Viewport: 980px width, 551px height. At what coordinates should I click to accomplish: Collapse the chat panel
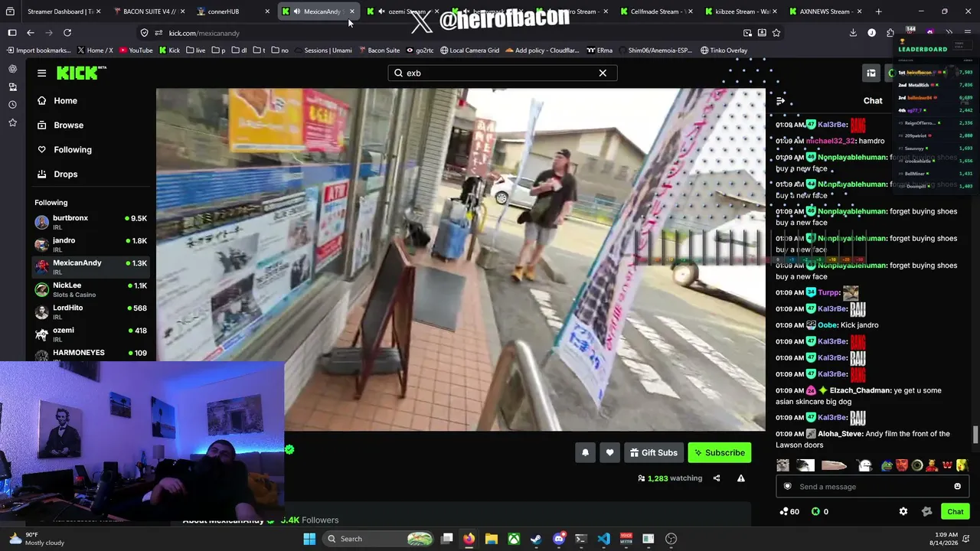click(x=780, y=100)
